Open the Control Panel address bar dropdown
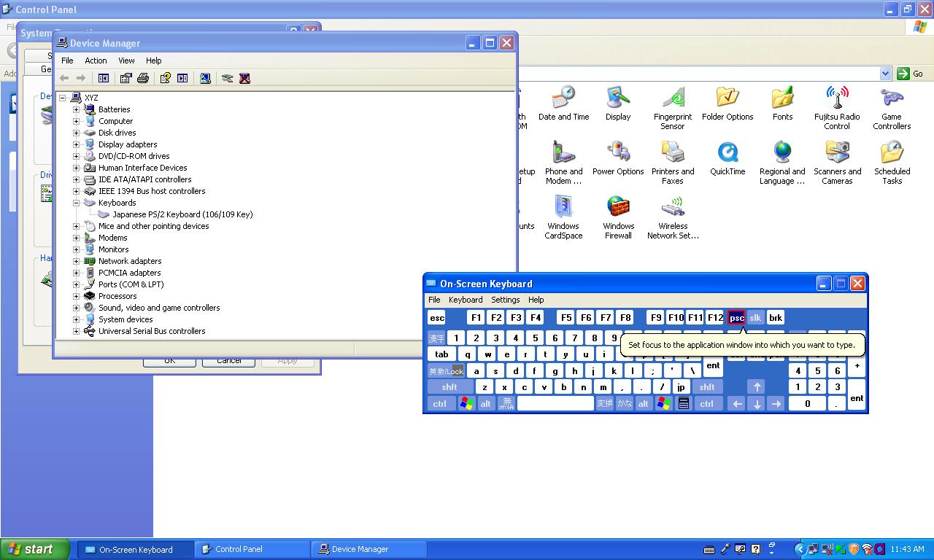The height and width of the screenshot is (560, 934). (885, 74)
